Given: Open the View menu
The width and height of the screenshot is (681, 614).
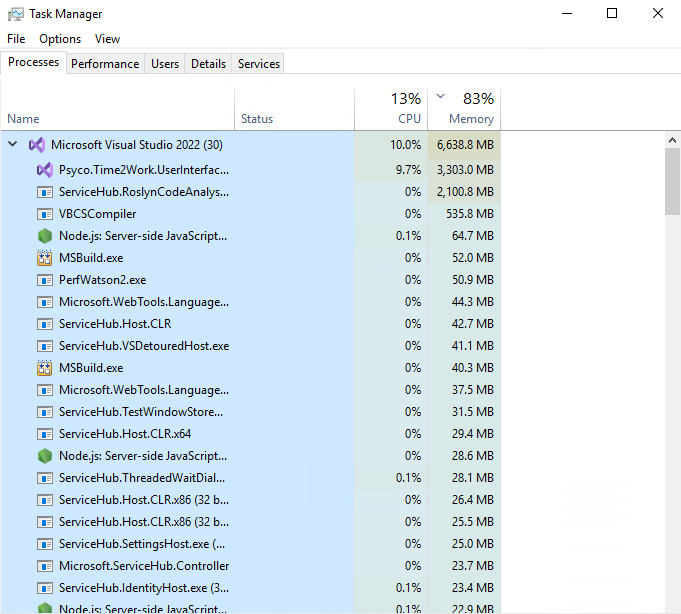Looking at the screenshot, I should [x=107, y=39].
